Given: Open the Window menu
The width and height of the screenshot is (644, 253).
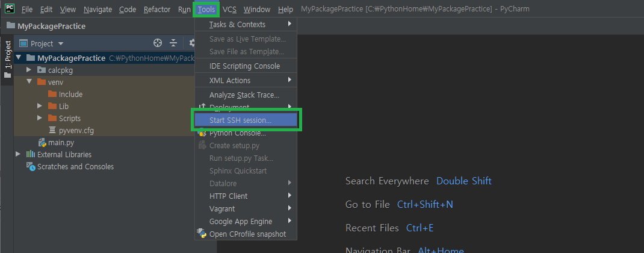Looking at the screenshot, I should [256, 9].
